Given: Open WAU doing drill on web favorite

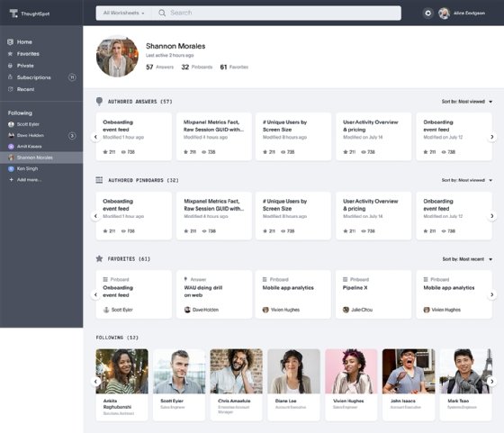Looking at the screenshot, I should click(214, 294).
